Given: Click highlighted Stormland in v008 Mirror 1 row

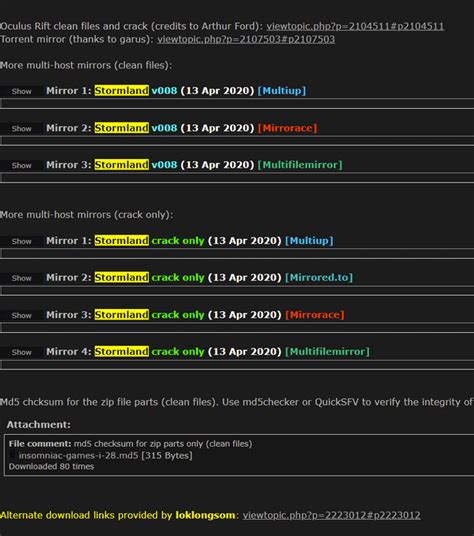Looking at the screenshot, I should click(122, 91).
